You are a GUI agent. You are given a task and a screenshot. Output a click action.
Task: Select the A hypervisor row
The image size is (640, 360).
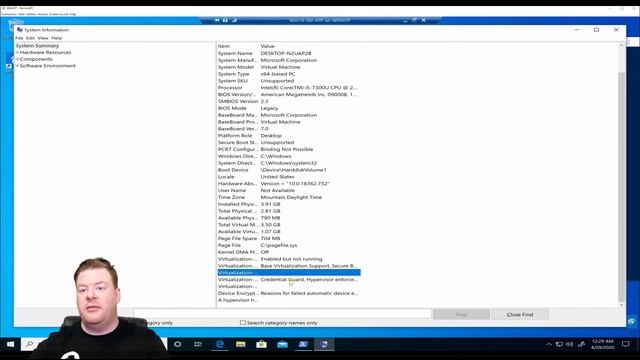pyautogui.click(x=289, y=300)
